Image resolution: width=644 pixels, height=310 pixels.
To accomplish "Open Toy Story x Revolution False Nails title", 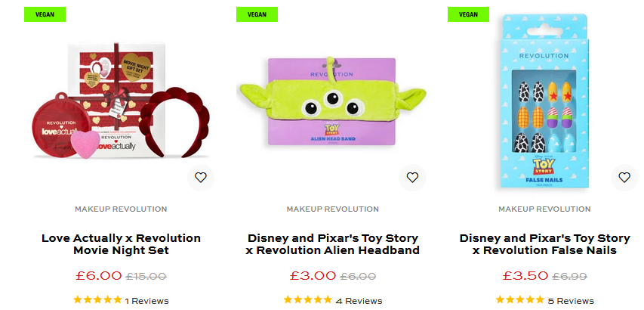I will click(x=544, y=244).
